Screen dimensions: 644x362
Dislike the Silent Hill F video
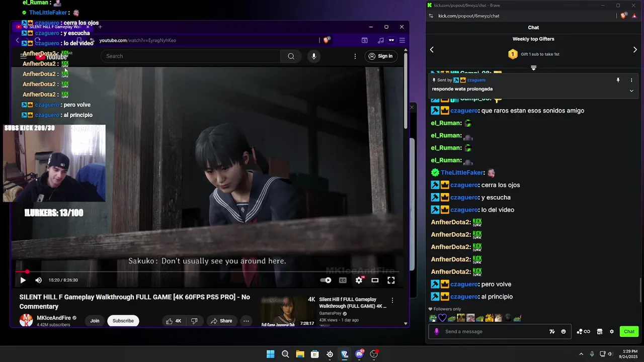(x=195, y=321)
